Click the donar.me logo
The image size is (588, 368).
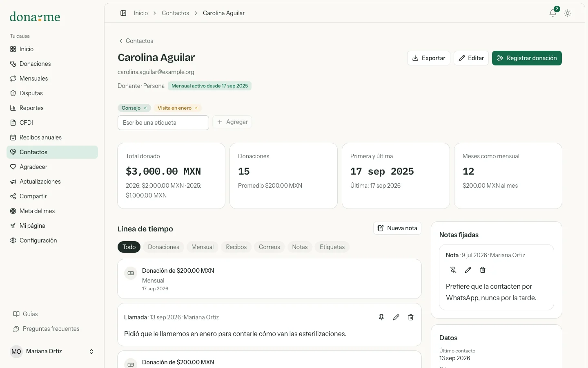(x=35, y=17)
